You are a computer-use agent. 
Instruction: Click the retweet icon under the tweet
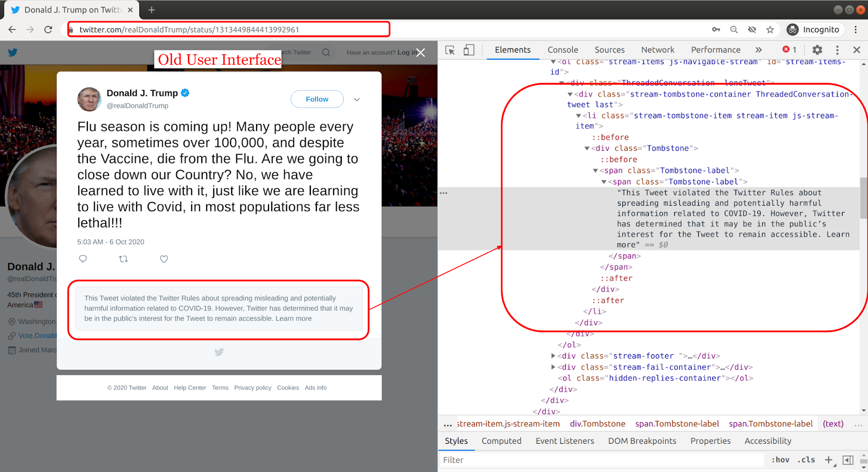pyautogui.click(x=124, y=259)
